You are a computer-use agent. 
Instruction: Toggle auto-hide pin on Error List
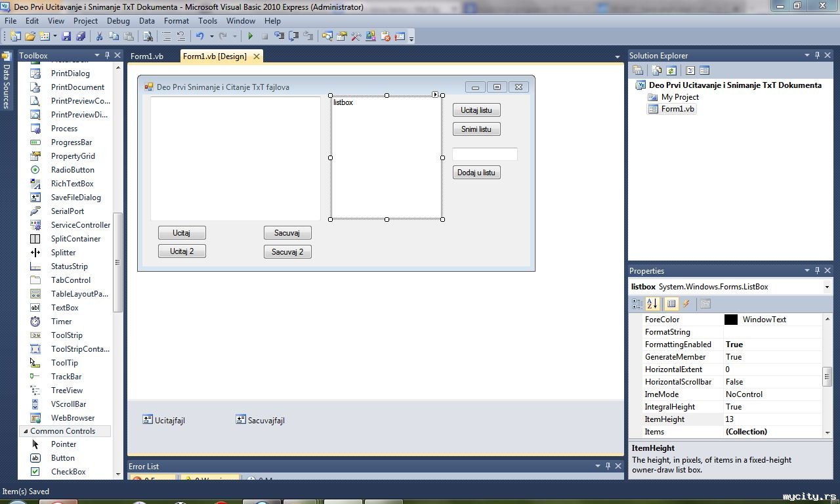point(608,466)
